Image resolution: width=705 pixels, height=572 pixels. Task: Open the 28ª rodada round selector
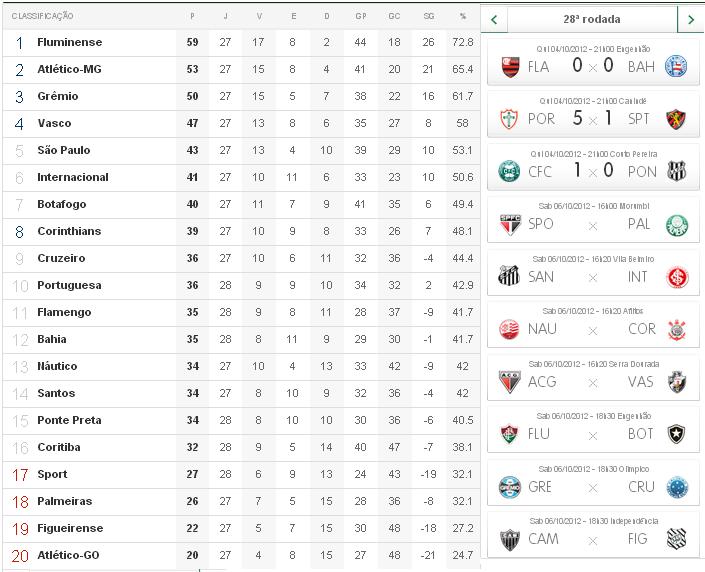pos(592,20)
